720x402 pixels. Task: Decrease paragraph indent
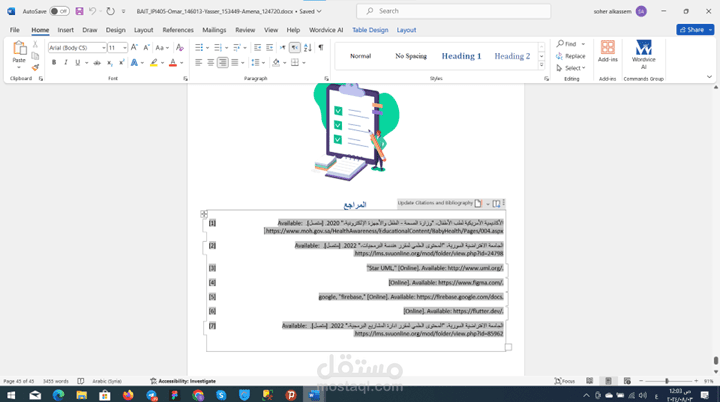click(x=257, y=47)
